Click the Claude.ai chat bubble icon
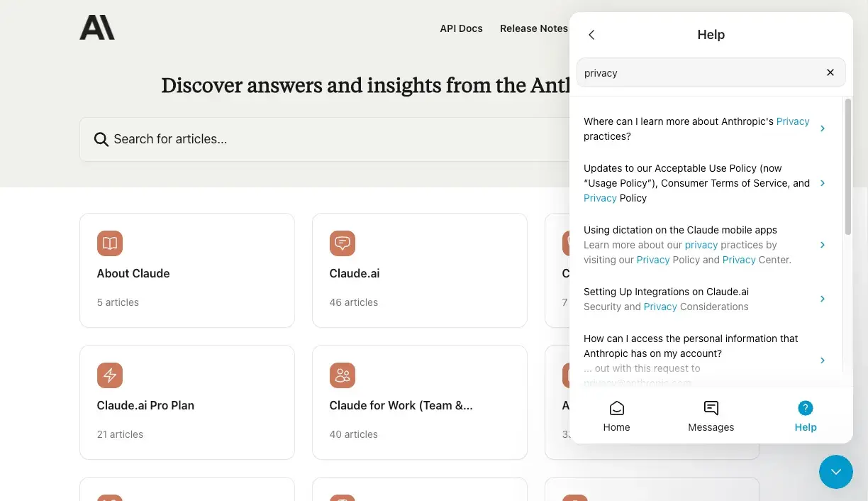 click(x=343, y=243)
